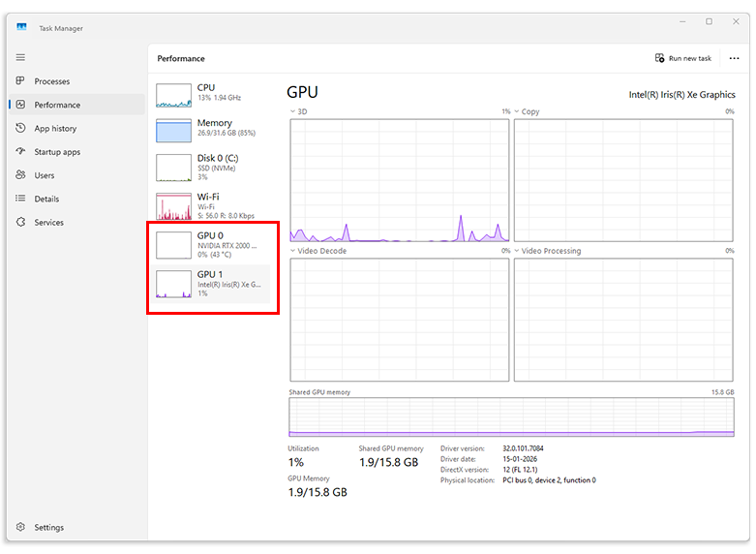Screen dimensions: 756x554
Task: Click the Performance page heading
Action: click(181, 58)
